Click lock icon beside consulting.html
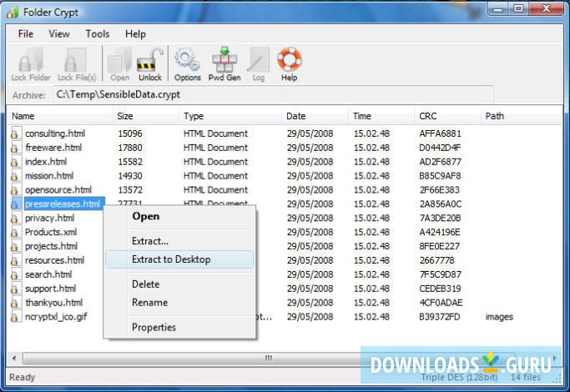 pyautogui.click(x=15, y=133)
